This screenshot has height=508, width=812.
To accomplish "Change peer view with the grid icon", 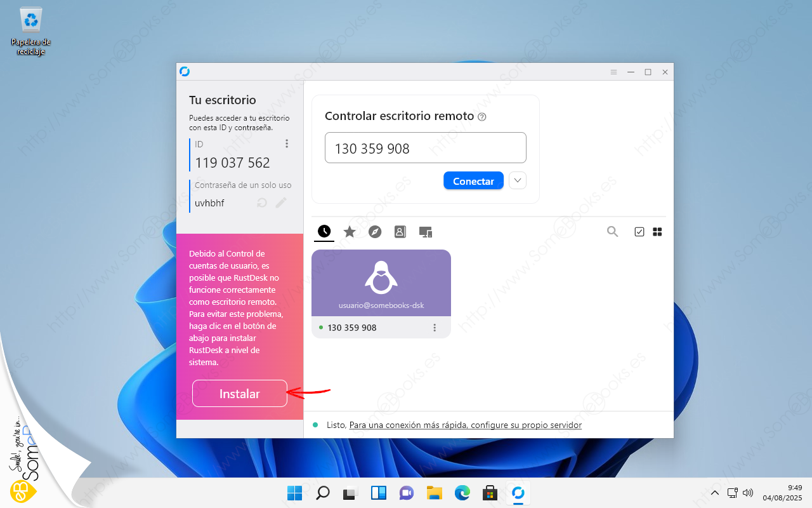I will click(x=658, y=232).
